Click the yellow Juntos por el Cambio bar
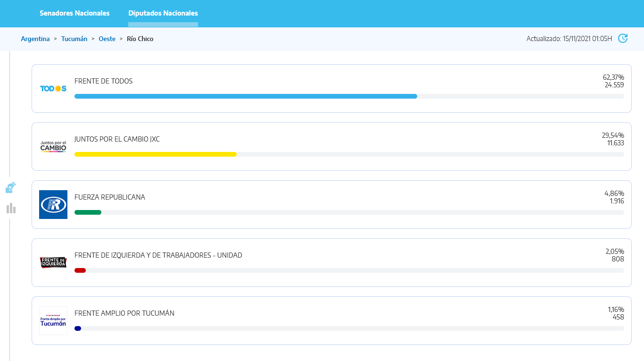 tap(156, 154)
